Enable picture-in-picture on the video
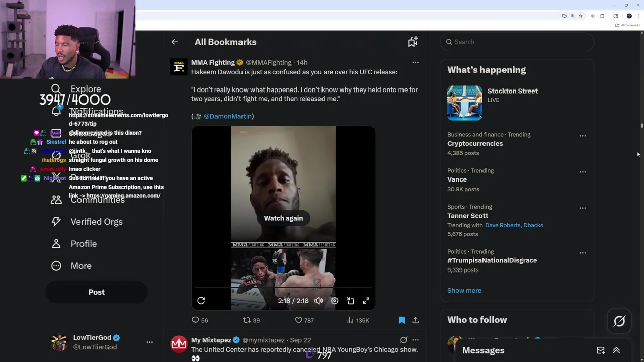Viewport: 644px width, 362px height. (x=351, y=301)
